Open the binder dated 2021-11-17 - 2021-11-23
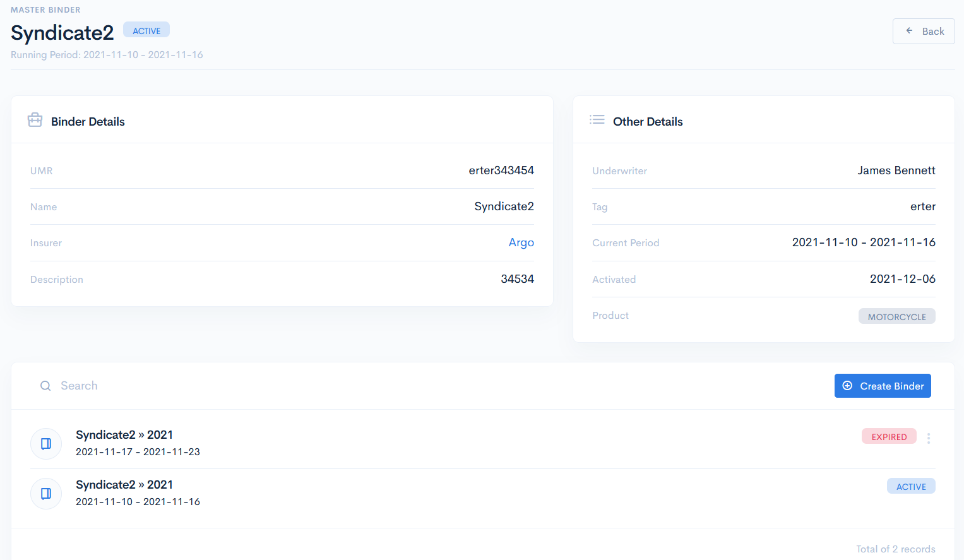964x560 pixels. click(124, 435)
